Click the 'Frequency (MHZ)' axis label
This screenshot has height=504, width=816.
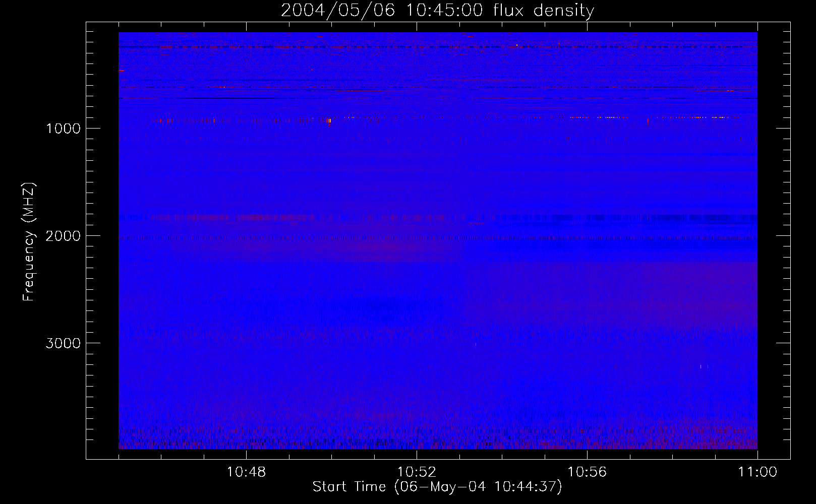pyautogui.click(x=29, y=242)
